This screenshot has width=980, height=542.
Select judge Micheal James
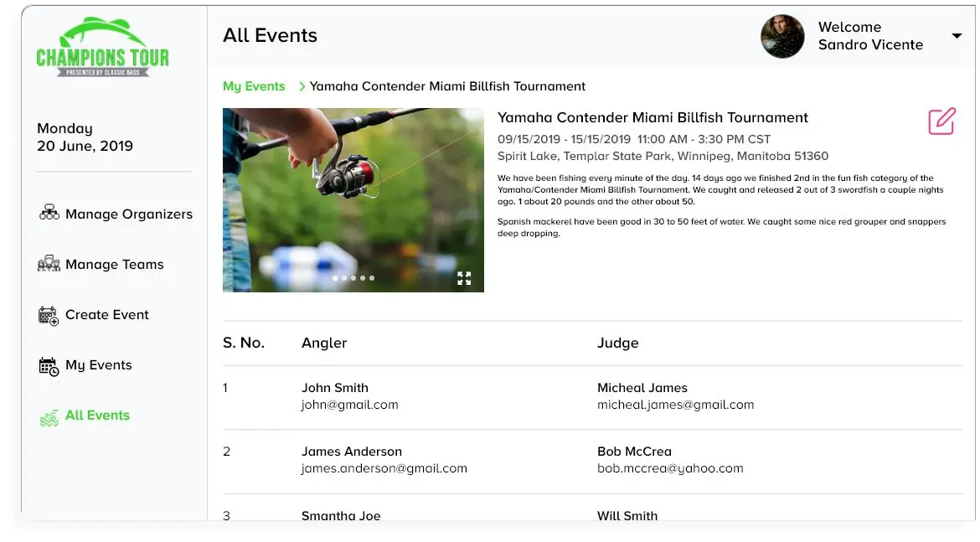coord(642,388)
